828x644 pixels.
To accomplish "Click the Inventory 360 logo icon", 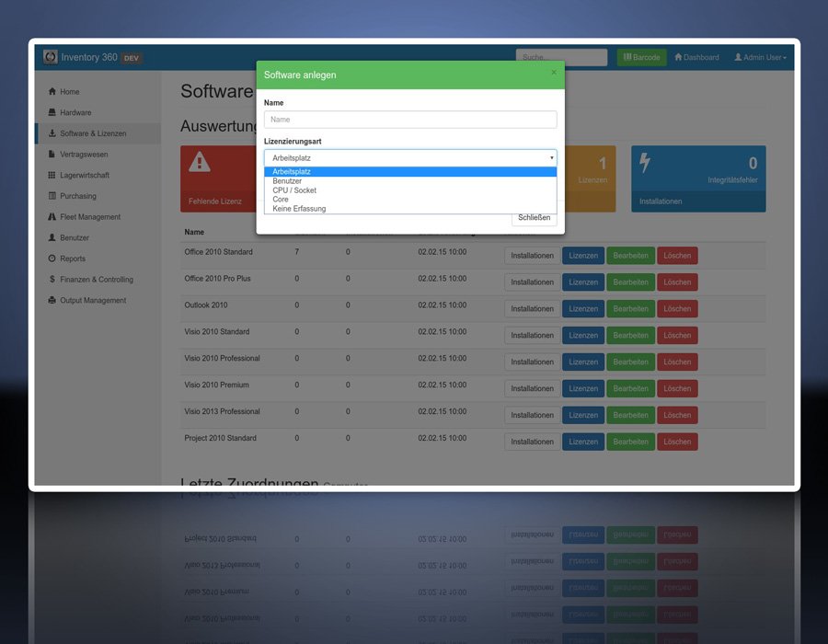I will tap(51, 57).
